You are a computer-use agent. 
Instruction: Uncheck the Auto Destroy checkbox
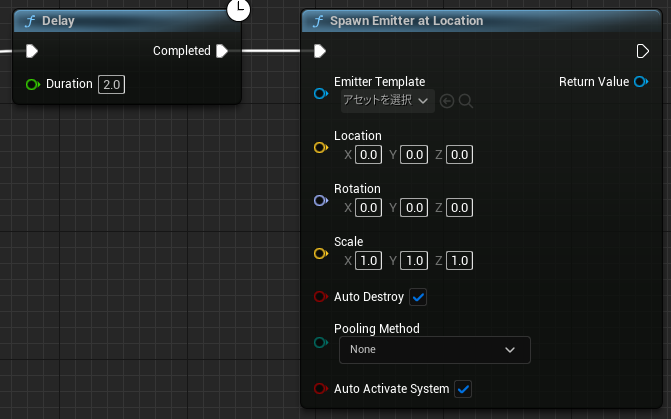pyautogui.click(x=418, y=297)
